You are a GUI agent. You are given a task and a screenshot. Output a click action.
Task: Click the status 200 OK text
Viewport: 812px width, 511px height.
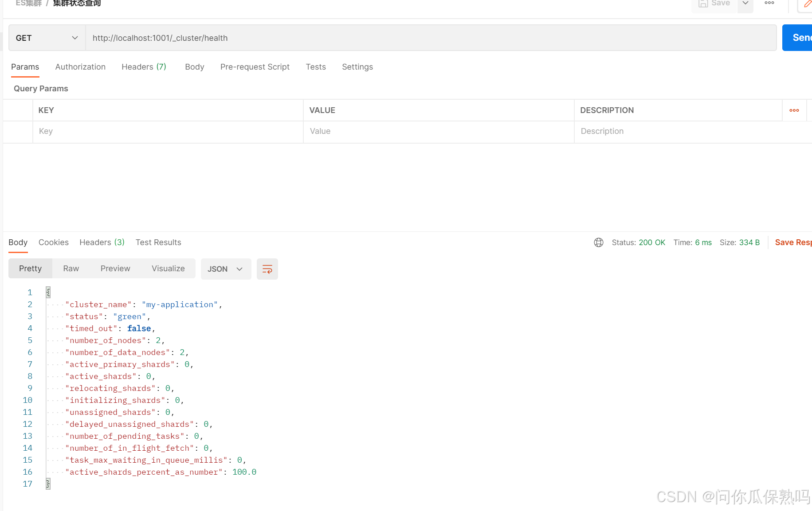[x=651, y=242]
